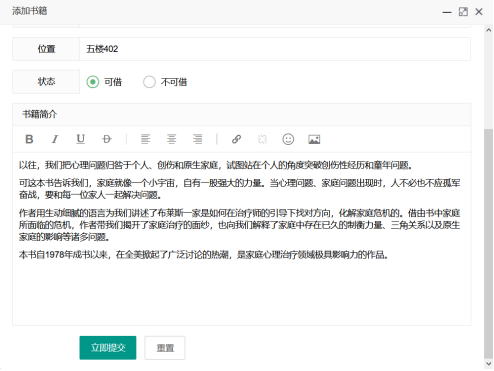Screen dimensions: 494x371
Task: Insert a hyperlink
Action: click(236, 139)
